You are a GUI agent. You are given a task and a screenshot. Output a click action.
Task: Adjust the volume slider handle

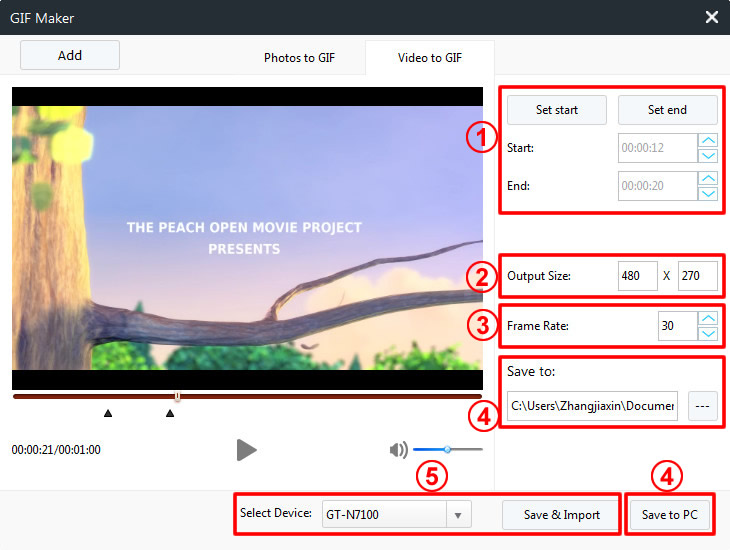pyautogui.click(x=447, y=449)
